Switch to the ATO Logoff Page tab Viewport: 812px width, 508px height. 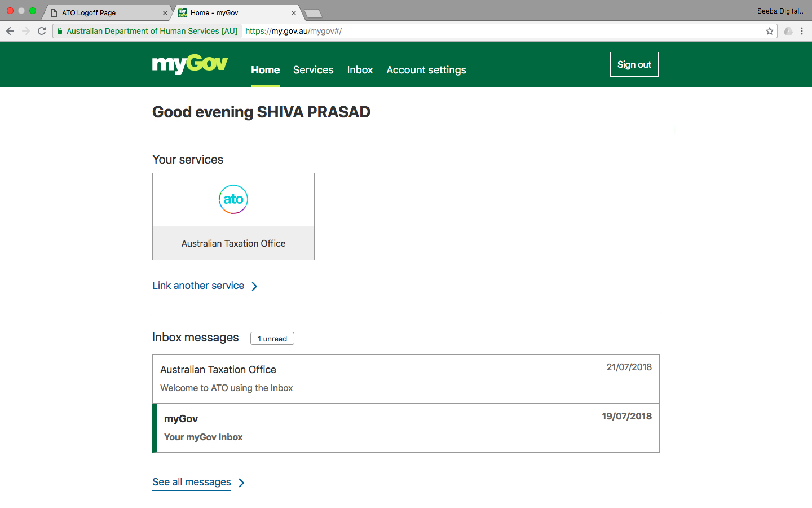coord(108,13)
